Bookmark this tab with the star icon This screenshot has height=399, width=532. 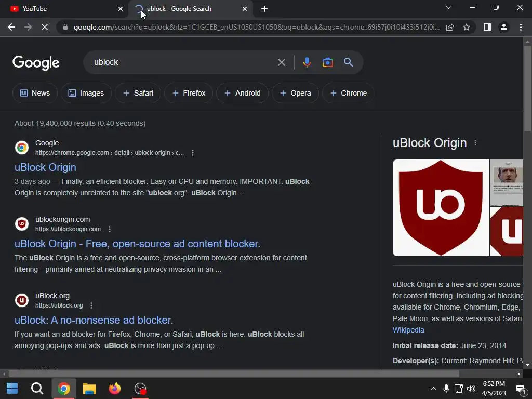click(x=467, y=27)
